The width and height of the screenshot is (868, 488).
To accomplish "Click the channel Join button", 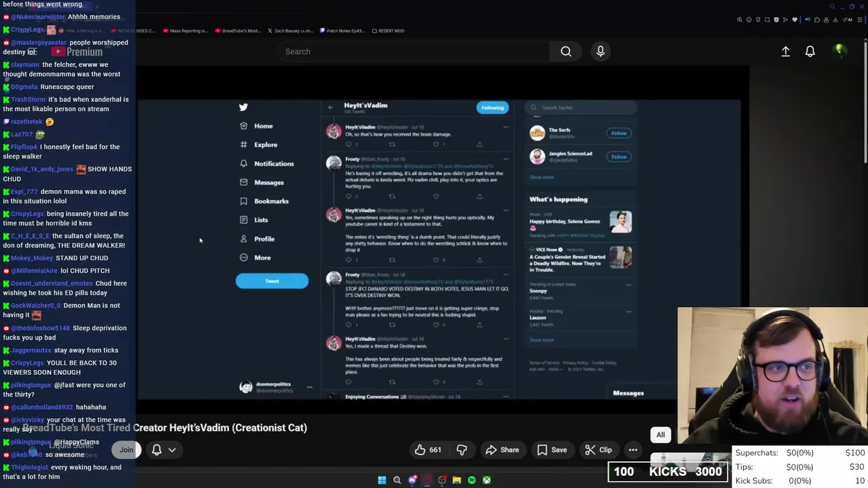I will click(x=126, y=449).
